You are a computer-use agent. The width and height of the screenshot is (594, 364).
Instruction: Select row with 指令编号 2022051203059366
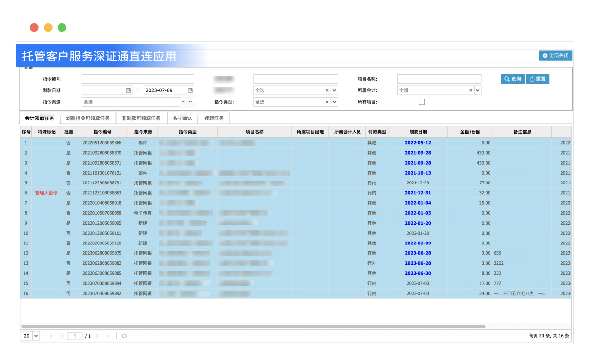point(296,143)
